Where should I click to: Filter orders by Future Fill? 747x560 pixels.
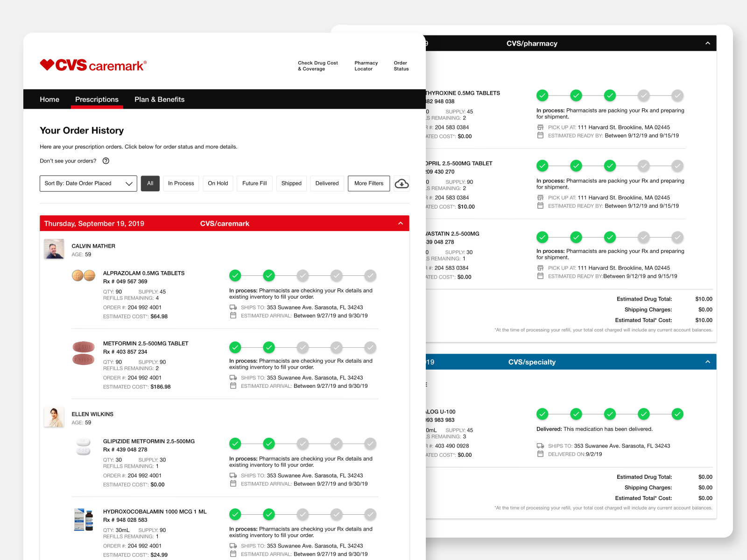(x=254, y=183)
